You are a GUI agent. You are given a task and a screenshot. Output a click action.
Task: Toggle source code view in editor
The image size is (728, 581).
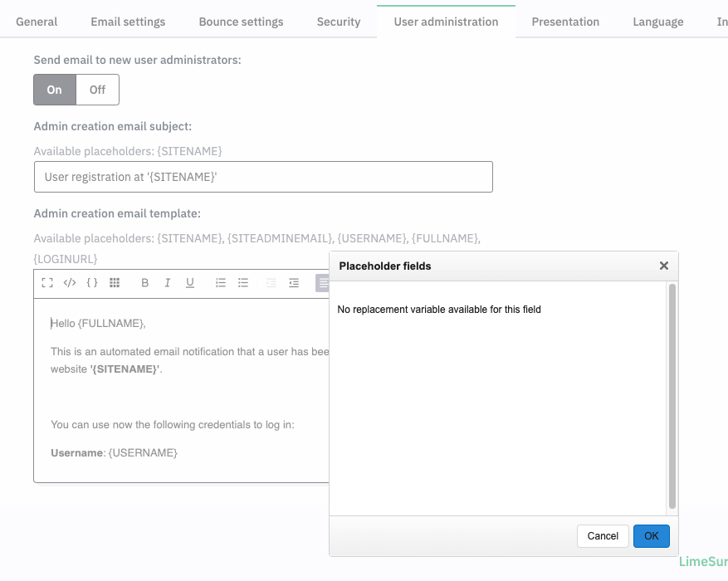click(70, 283)
